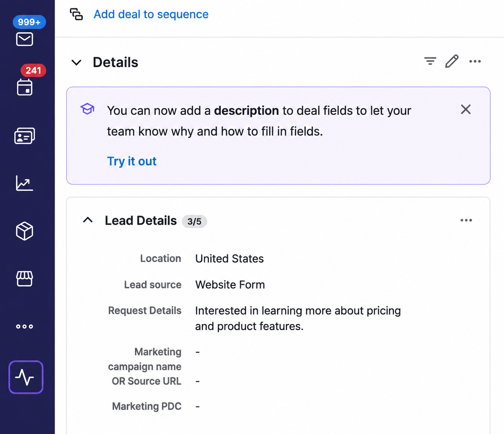This screenshot has width=504, height=434.
Task: Click the Lead Details group title
Action: click(x=141, y=221)
